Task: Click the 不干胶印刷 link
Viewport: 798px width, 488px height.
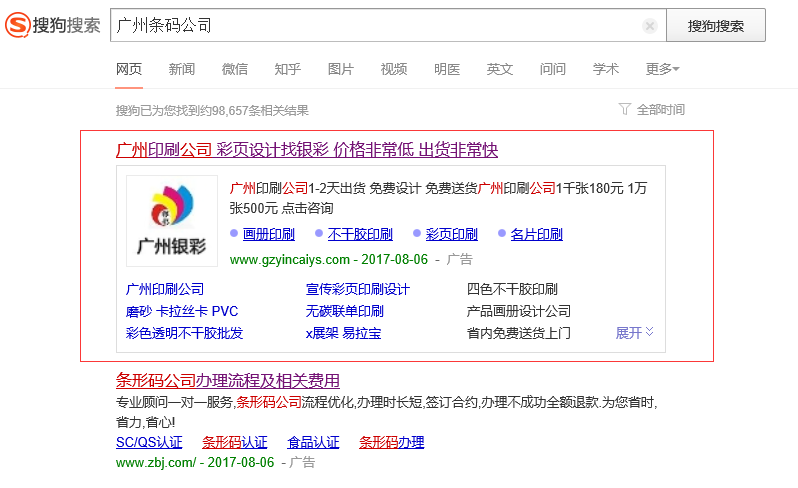Action: 360,234
